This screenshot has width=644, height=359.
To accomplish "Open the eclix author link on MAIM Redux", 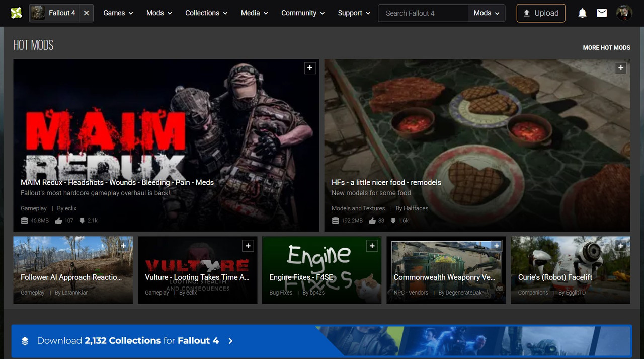I will tap(70, 208).
